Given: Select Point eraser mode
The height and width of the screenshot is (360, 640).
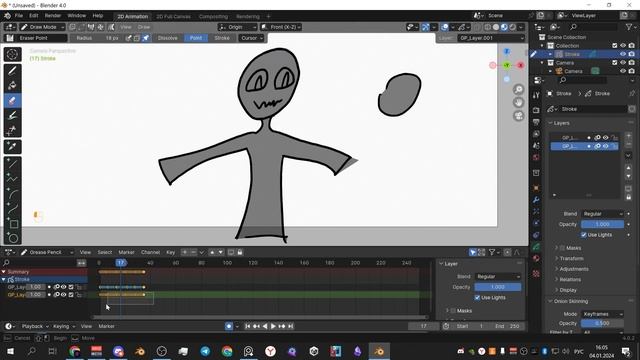Looking at the screenshot, I should [196, 38].
